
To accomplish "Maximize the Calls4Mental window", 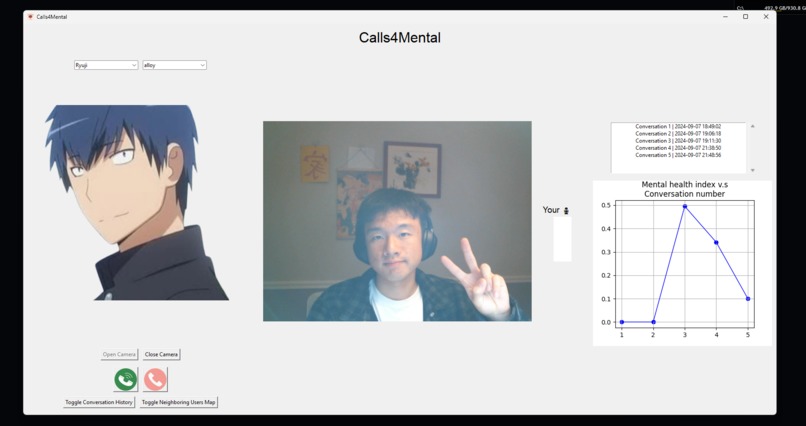I will [745, 17].
